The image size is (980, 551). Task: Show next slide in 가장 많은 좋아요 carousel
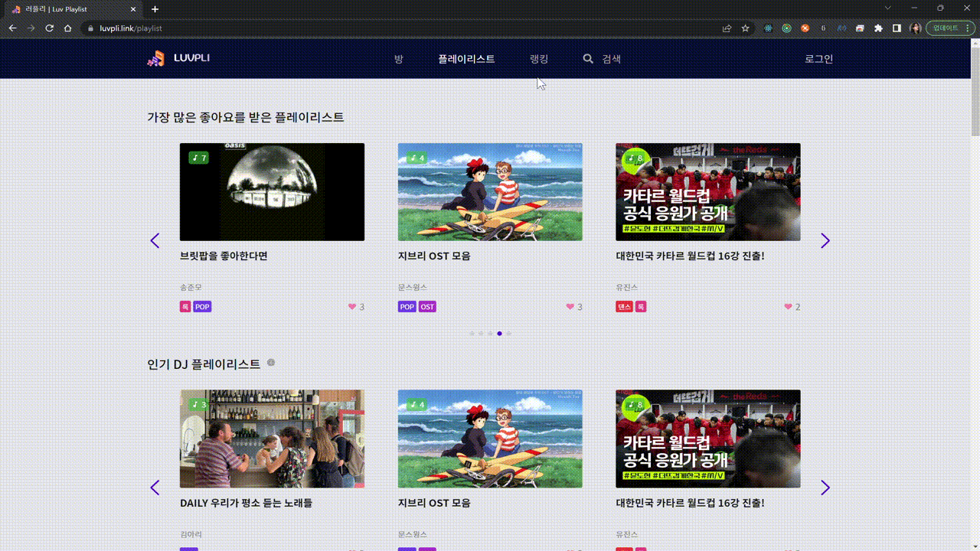click(x=825, y=240)
